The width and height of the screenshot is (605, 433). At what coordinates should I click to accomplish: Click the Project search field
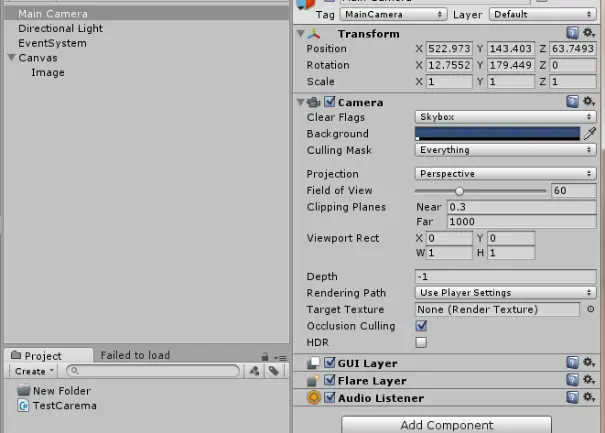153,371
